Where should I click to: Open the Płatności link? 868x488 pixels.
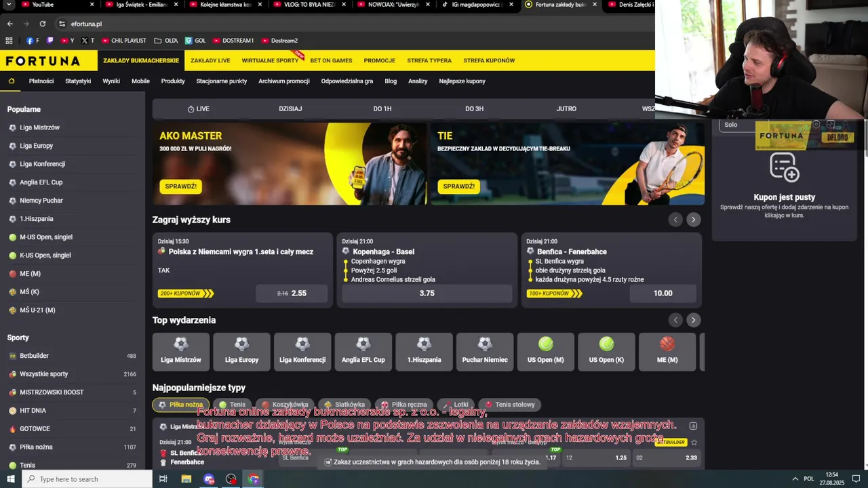[41, 81]
